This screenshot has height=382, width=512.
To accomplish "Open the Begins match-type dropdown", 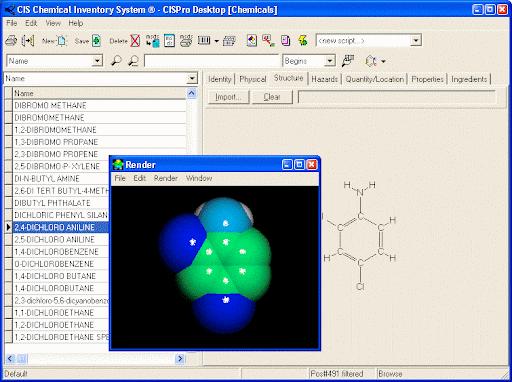I will pos(330,61).
